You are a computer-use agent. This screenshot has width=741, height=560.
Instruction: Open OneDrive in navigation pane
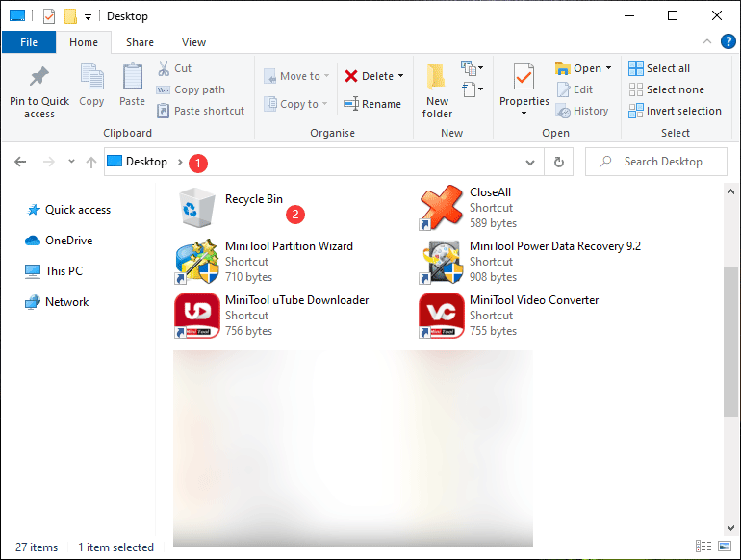coord(59,241)
